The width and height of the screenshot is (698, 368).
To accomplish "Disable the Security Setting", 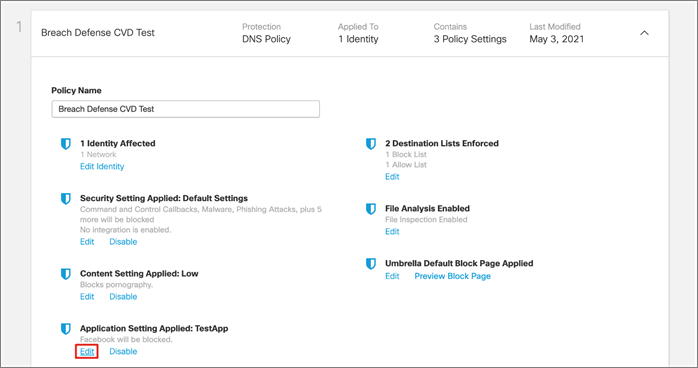I will coord(123,242).
